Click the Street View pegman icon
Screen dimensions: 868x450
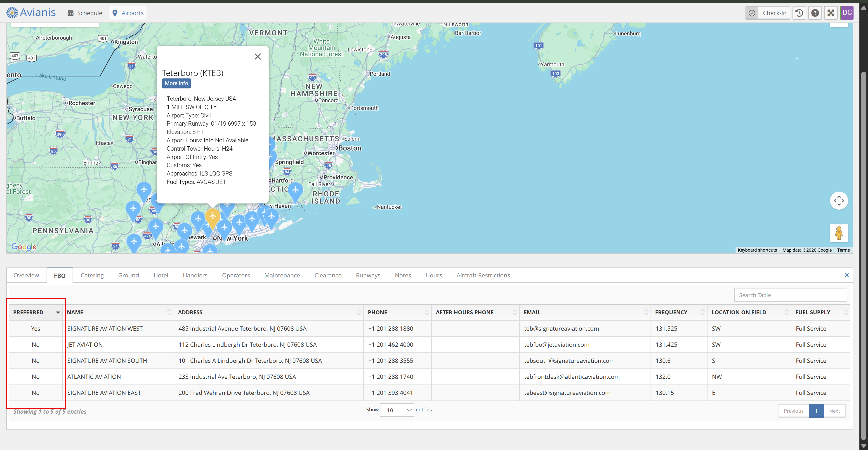tap(839, 233)
